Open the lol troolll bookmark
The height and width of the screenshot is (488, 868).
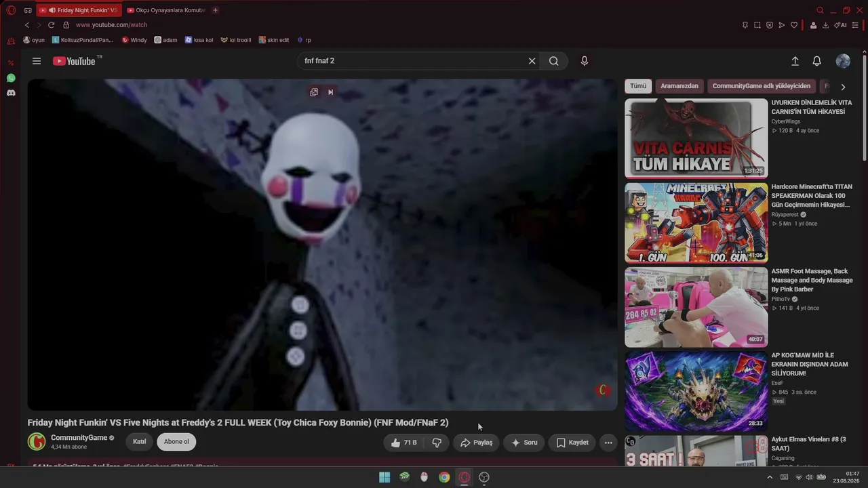coord(236,40)
